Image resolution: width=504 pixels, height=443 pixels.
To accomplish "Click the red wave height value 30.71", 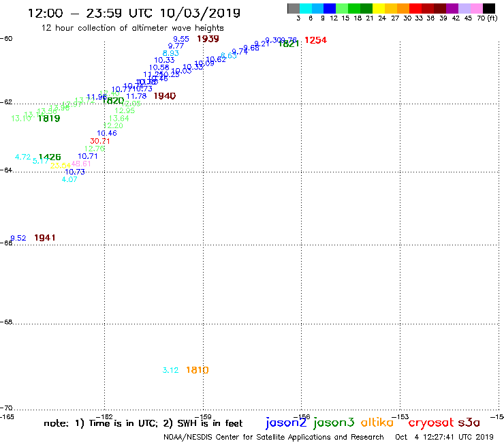I will 100,141.
